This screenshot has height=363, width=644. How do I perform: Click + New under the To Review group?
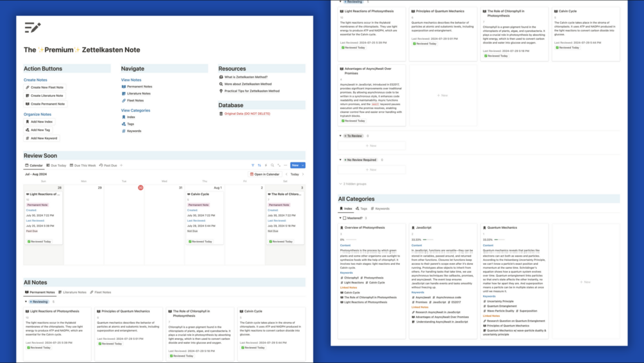tap(371, 146)
